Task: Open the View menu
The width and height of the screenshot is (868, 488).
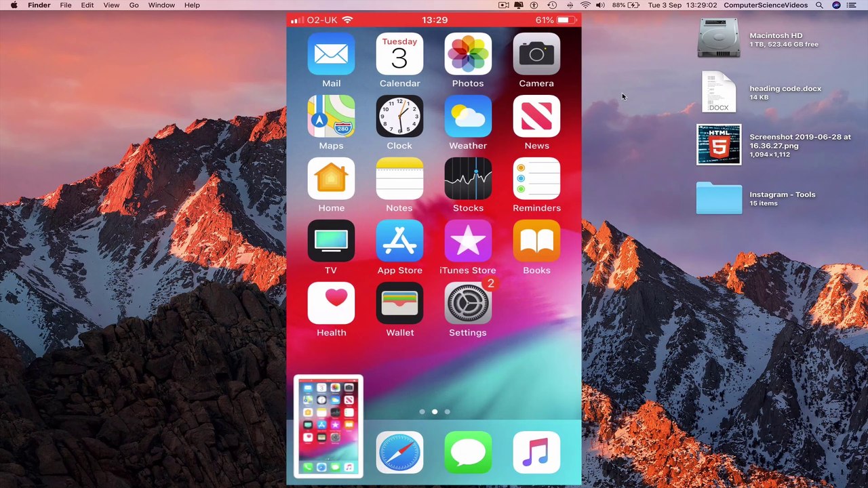Action: coord(111,5)
